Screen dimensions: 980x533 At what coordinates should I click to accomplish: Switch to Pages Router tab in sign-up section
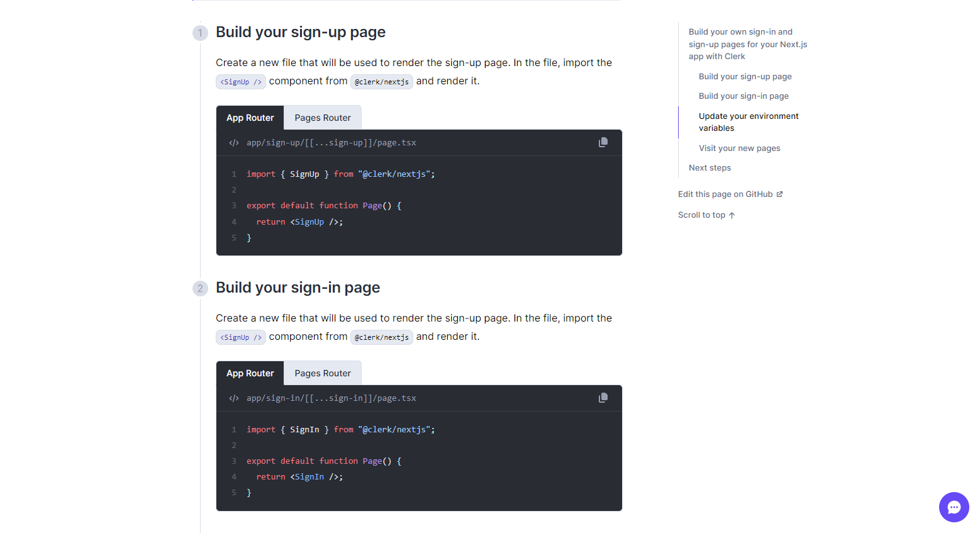tap(323, 118)
